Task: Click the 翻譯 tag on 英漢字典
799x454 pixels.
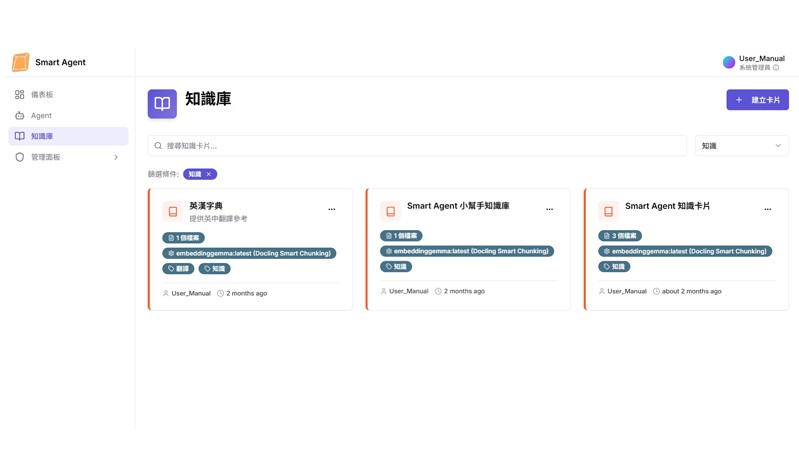Action: (178, 269)
